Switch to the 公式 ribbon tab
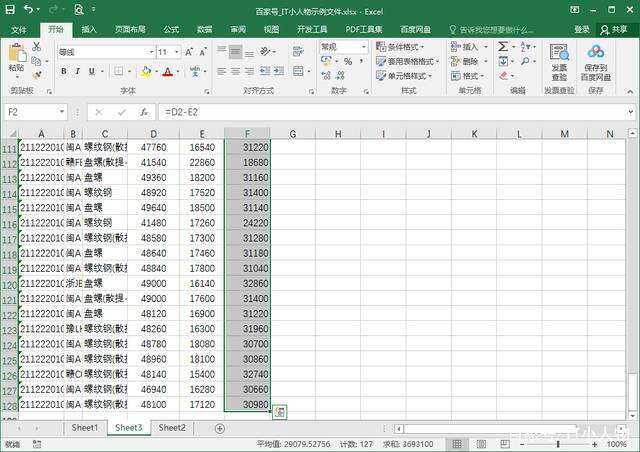This screenshot has width=640, height=452. 171,29
